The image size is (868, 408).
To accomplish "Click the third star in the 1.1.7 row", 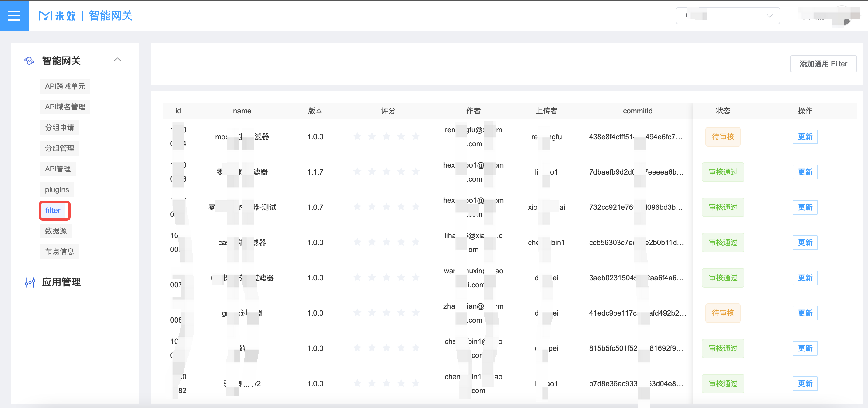I will (x=387, y=172).
